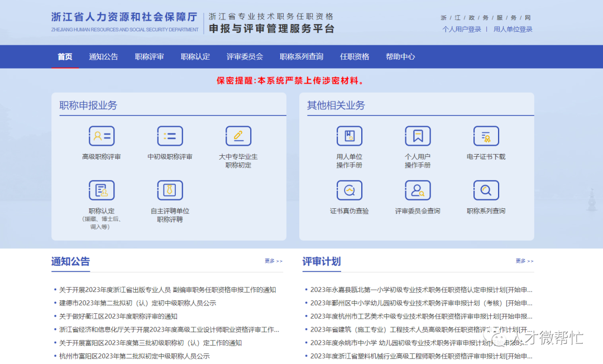Click the 大中专毕业生职称初定 pencil icon
This screenshot has height=364, width=603.
tap(238, 136)
